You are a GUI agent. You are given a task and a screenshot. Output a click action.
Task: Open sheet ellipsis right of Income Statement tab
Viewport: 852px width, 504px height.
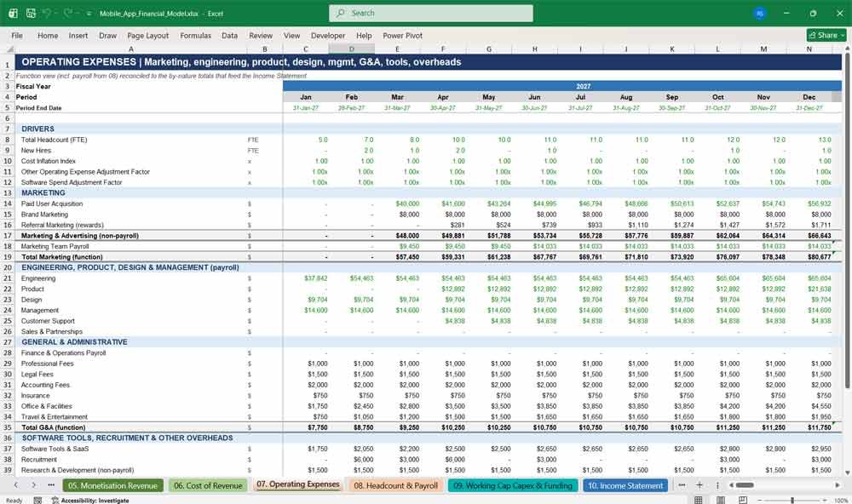click(682, 485)
